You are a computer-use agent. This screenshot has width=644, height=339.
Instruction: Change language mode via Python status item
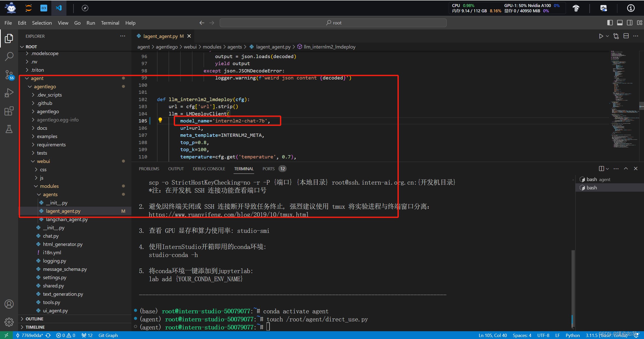pyautogui.click(x=573, y=335)
